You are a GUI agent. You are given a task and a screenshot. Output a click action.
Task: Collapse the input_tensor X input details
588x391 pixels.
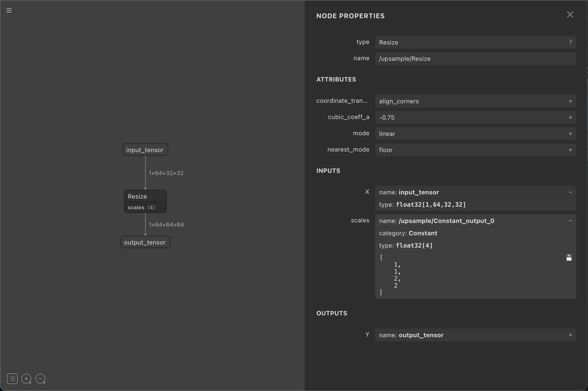[571, 192]
